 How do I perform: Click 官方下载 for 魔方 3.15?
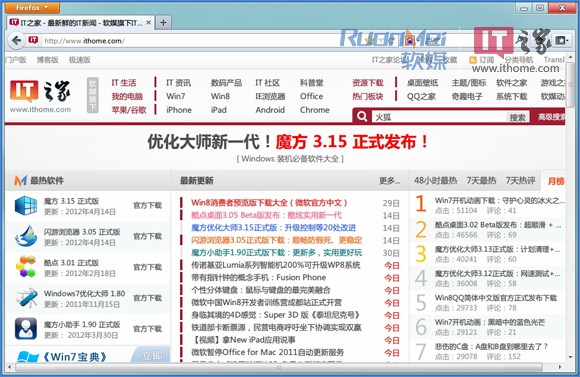[147, 205]
